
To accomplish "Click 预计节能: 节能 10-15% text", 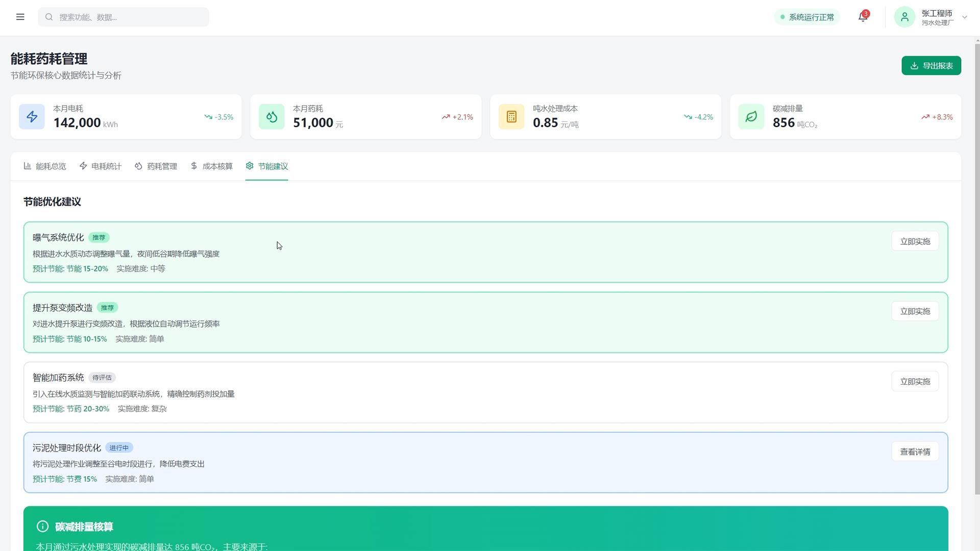I will [x=70, y=339].
